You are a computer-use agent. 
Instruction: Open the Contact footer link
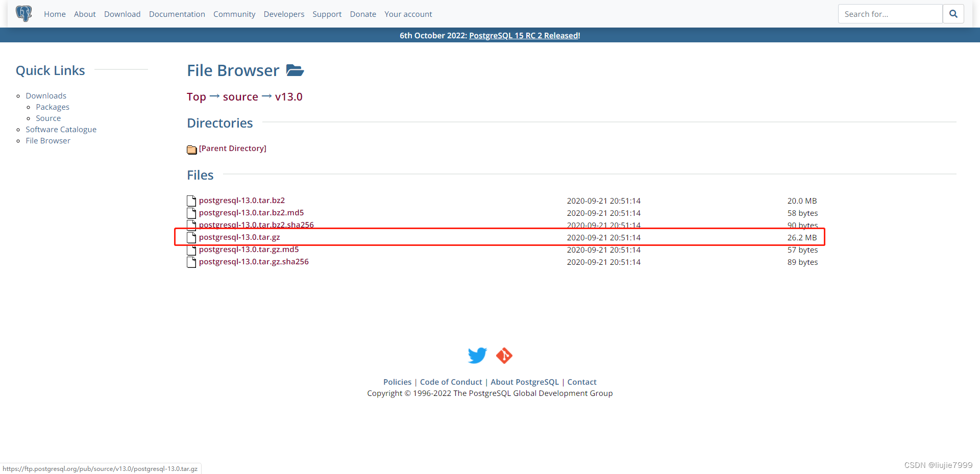(x=582, y=382)
